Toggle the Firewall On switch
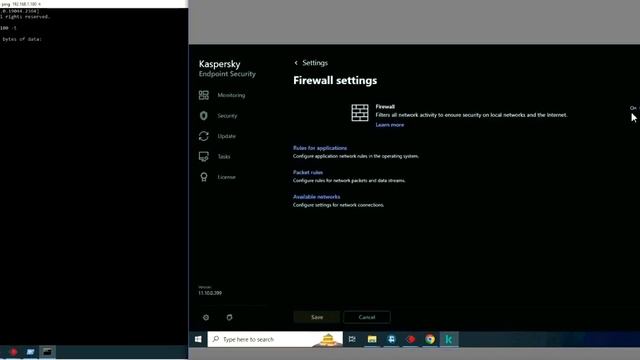Viewport: 640px width, 360px height. pyautogui.click(x=634, y=108)
